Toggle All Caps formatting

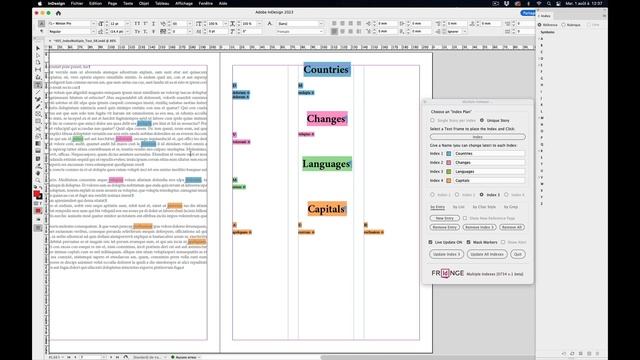[x=138, y=24]
